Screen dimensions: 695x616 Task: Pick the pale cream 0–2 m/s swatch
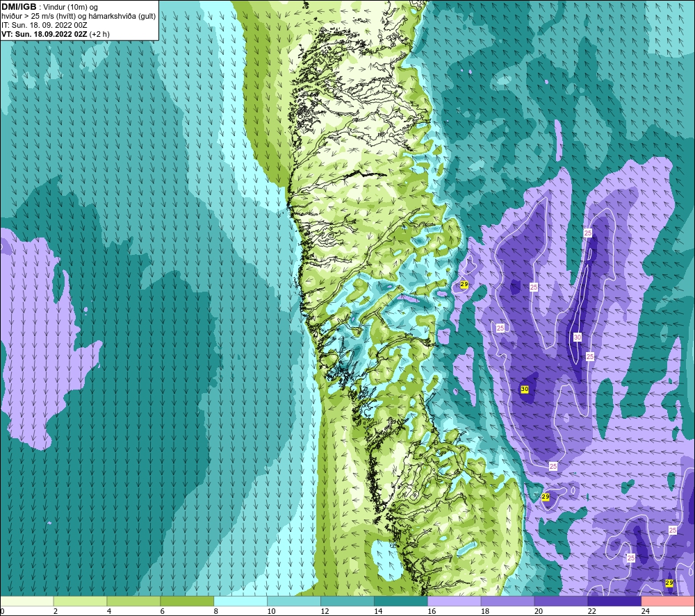click(26, 601)
